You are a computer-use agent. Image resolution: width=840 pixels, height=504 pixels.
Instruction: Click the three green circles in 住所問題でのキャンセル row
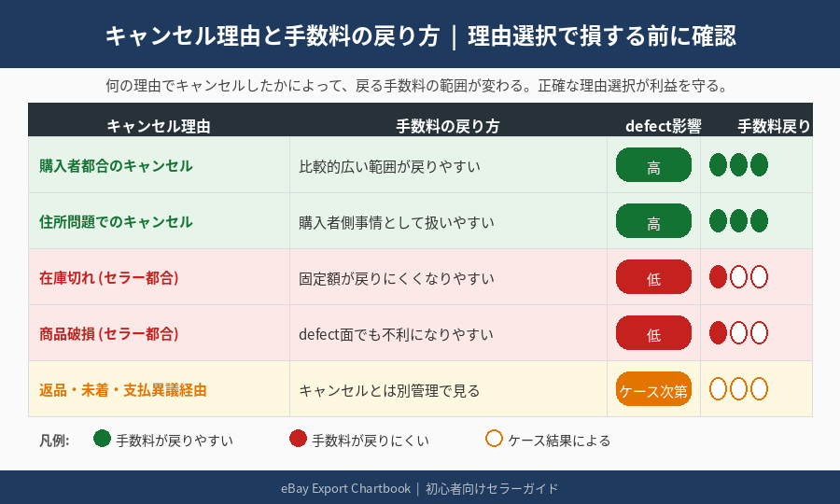click(738, 221)
